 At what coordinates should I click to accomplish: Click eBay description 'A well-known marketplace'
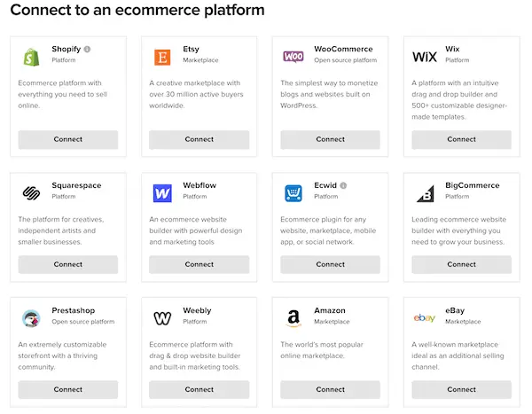tap(458, 355)
